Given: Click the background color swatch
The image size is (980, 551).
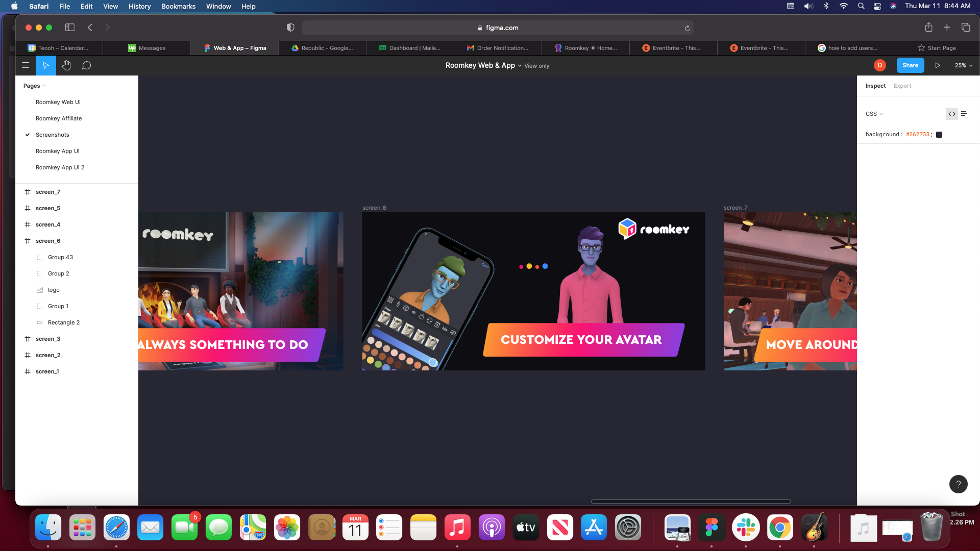Looking at the screenshot, I should pyautogui.click(x=939, y=135).
